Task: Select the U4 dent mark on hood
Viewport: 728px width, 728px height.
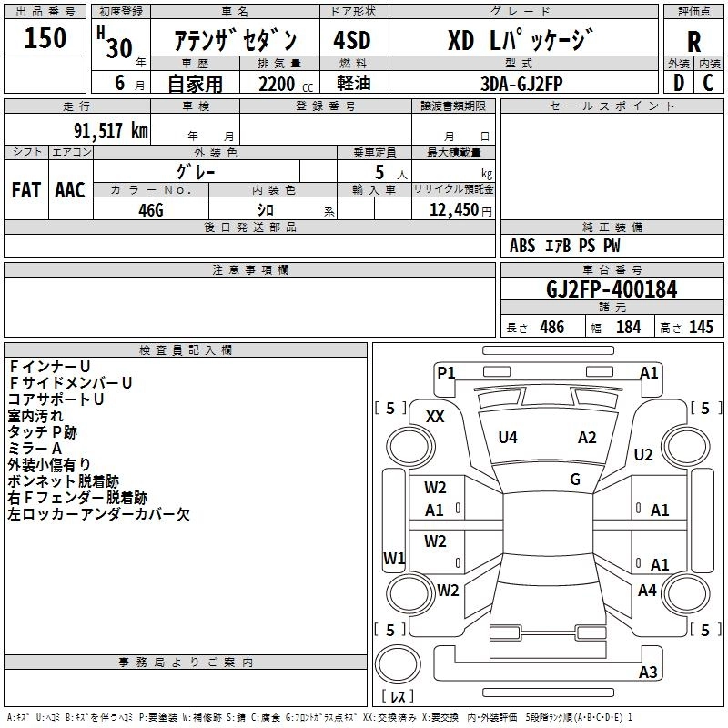Action: pyautogui.click(x=508, y=438)
